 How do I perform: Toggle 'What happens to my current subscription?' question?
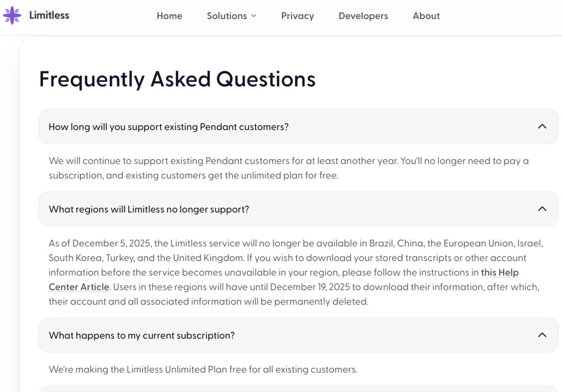click(298, 335)
